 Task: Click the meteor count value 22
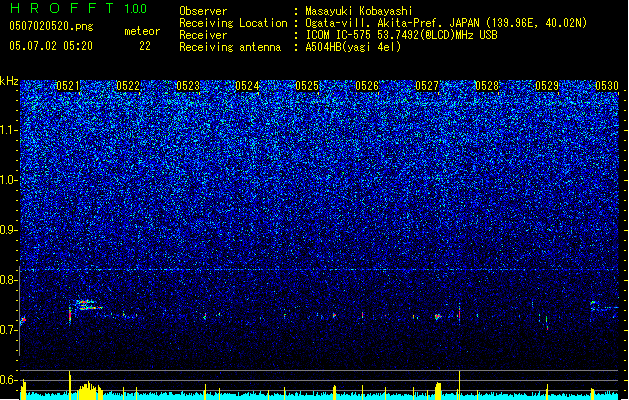click(145, 46)
